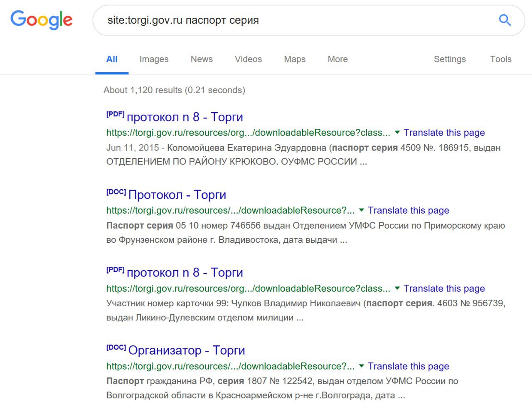The height and width of the screenshot is (414, 532).
Task: Expand the arrow beside 'Организатор - Торги' URL
Action: click(x=362, y=366)
